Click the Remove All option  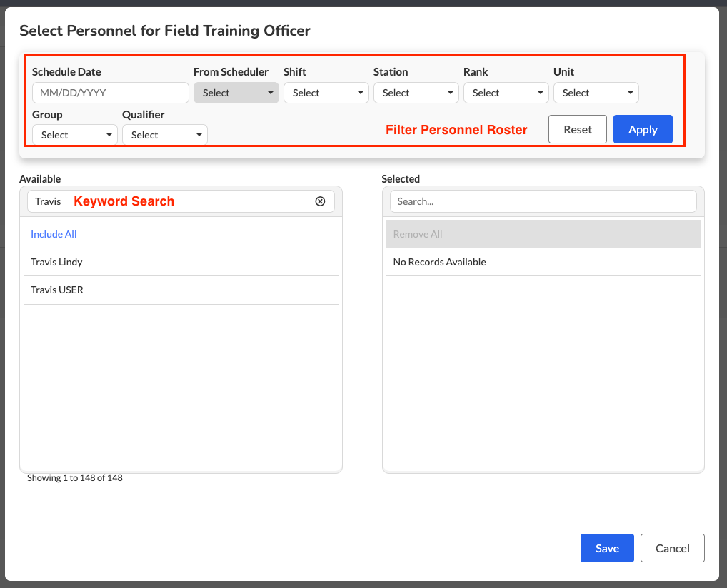[x=543, y=234]
